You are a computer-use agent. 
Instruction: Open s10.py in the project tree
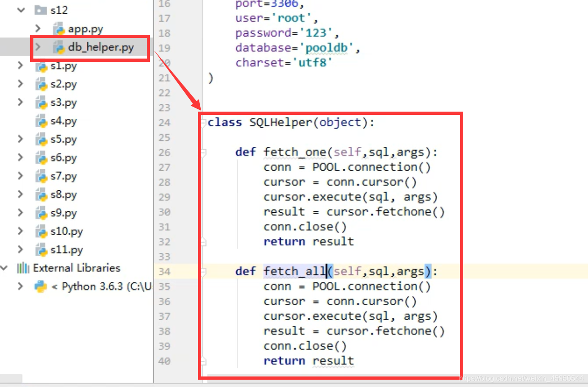pyautogui.click(x=67, y=231)
